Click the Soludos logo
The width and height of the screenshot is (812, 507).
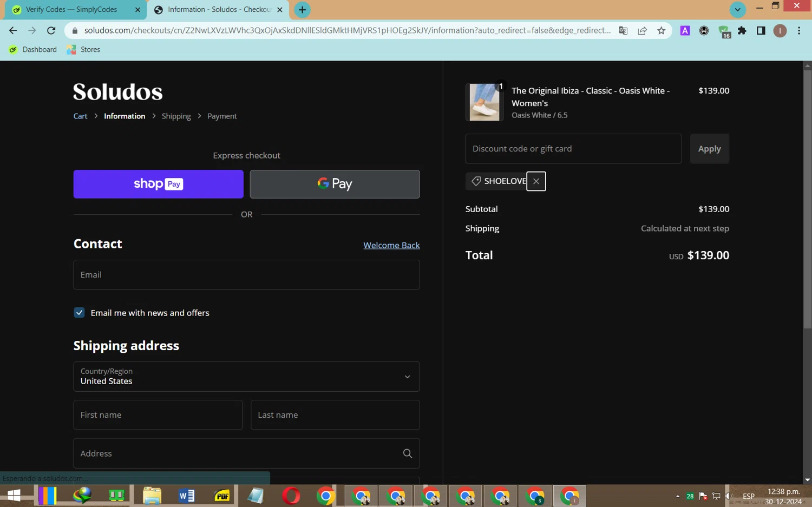[118, 92]
